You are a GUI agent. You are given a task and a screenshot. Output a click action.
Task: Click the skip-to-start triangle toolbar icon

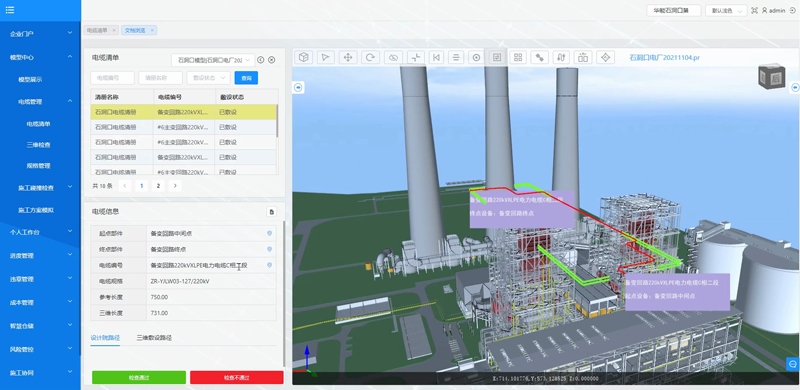point(436,57)
